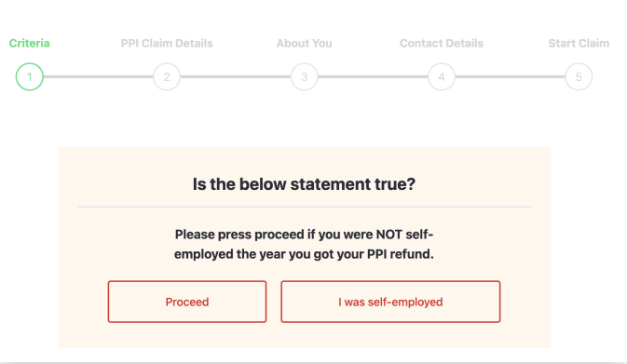Click the divider line under the heading

click(305, 207)
